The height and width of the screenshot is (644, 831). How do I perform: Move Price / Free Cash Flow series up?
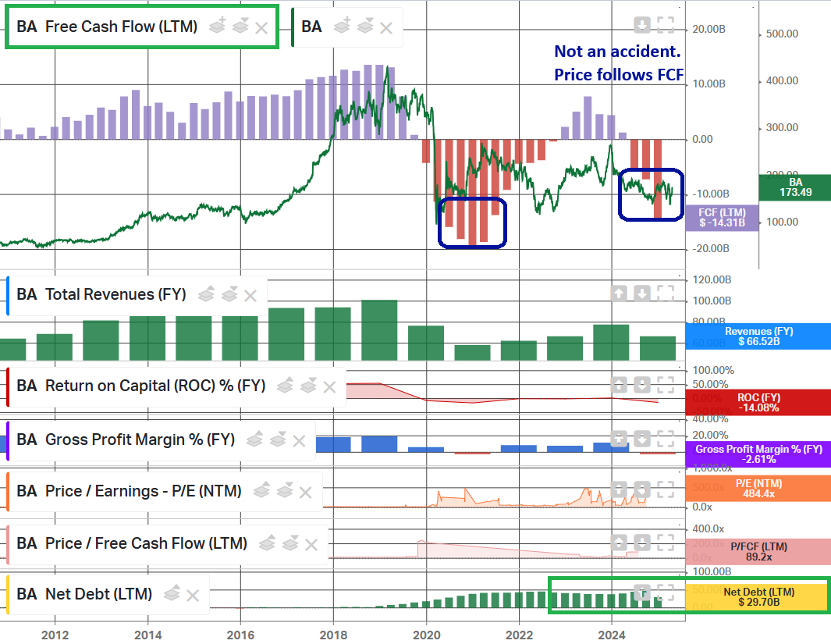(268, 543)
